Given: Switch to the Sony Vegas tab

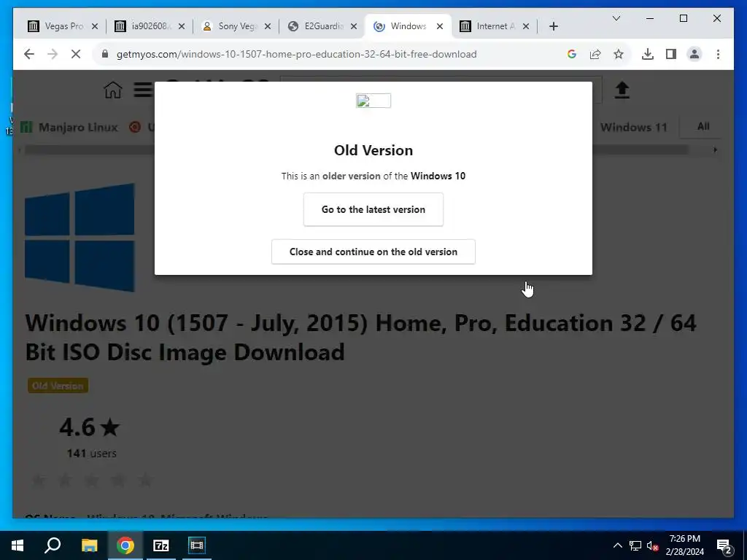Looking at the screenshot, I should click(237, 26).
